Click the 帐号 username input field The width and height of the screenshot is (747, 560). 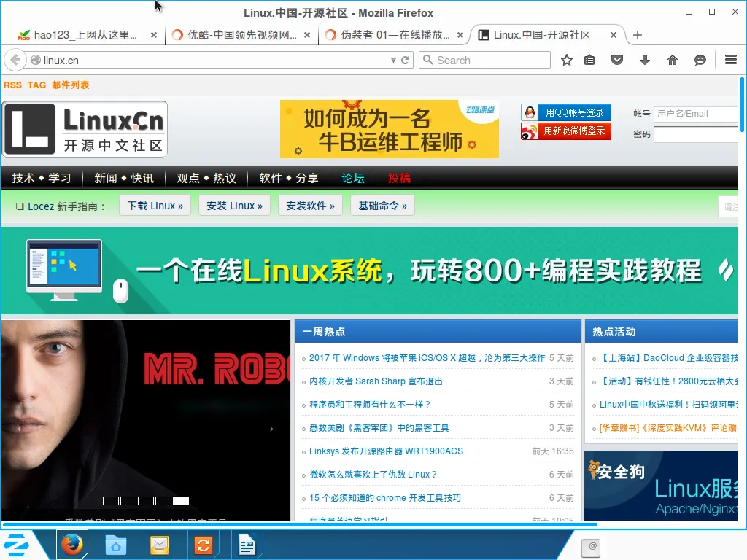pyautogui.click(x=695, y=113)
